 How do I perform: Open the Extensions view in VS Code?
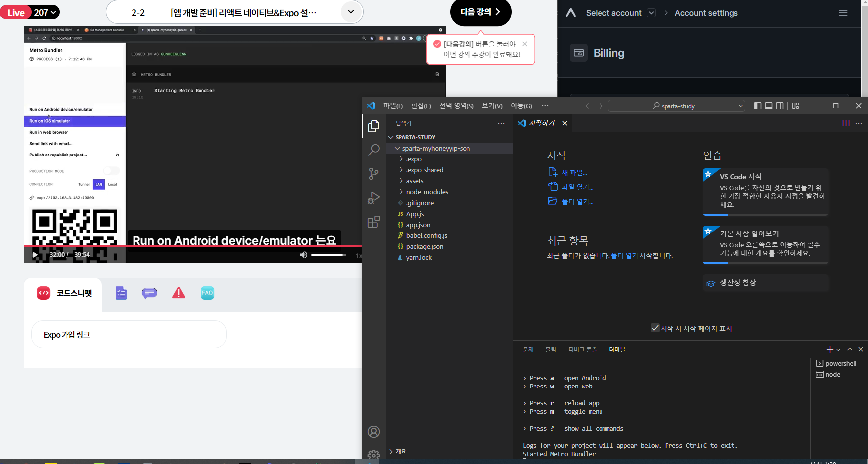point(374,222)
